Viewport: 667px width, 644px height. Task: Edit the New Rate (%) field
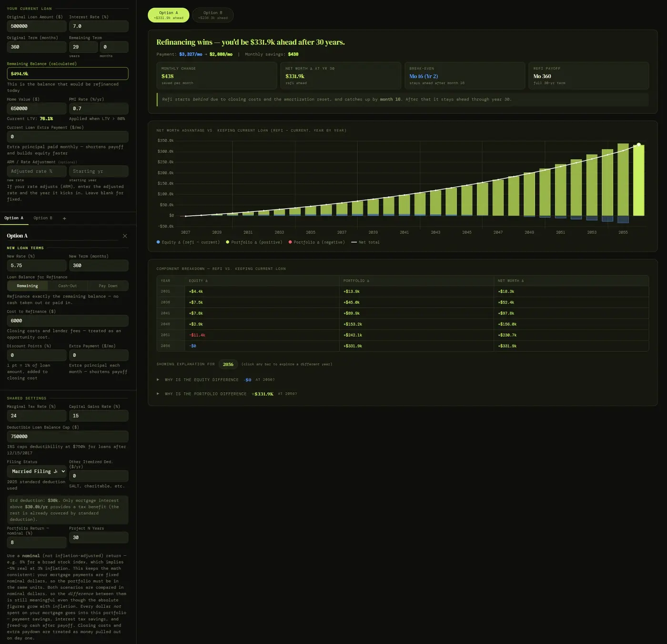coord(36,266)
